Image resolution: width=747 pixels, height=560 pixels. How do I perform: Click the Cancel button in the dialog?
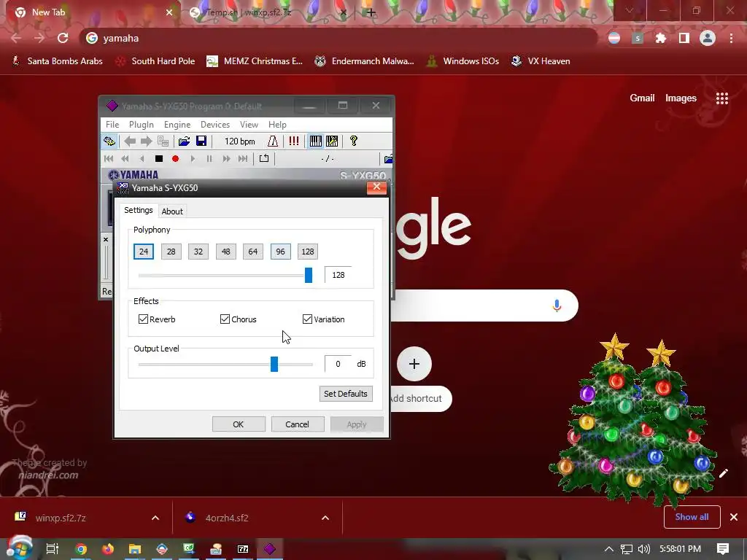coord(298,424)
